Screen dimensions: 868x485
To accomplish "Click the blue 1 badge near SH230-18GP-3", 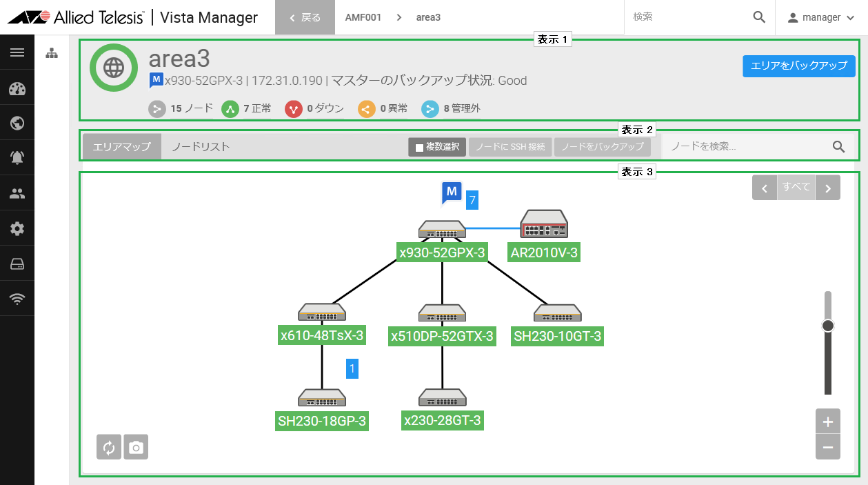I will tap(352, 369).
